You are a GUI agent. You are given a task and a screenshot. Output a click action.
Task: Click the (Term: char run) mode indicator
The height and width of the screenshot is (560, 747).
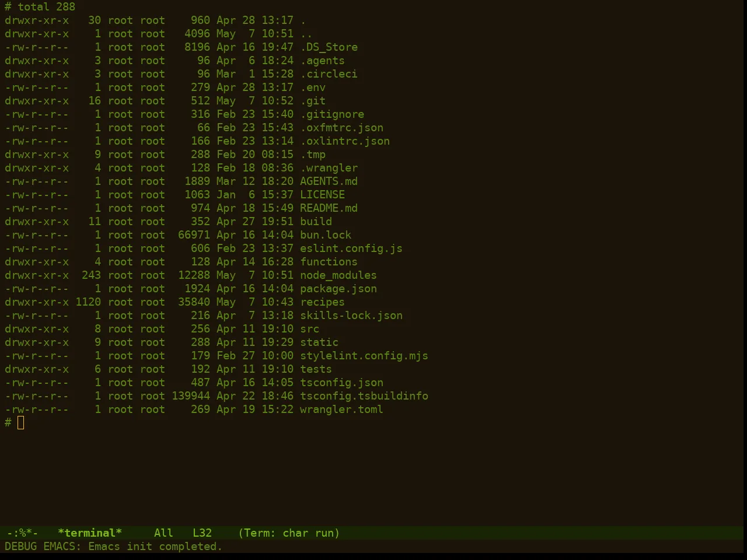coord(289,533)
